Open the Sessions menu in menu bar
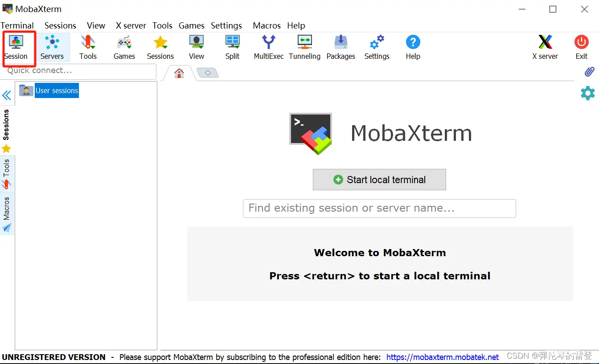Viewport: 599px width, 364px height. tap(60, 25)
